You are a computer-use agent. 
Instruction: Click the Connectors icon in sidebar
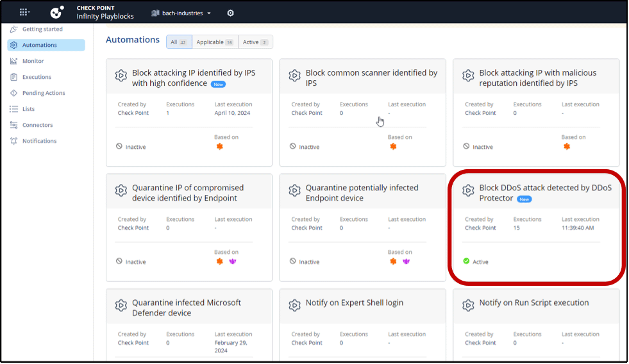pyautogui.click(x=14, y=125)
